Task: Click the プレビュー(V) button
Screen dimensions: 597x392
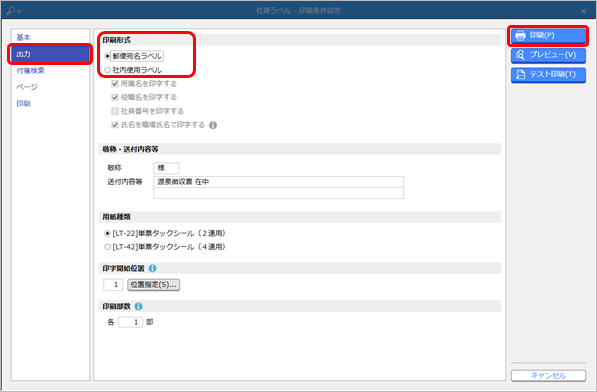Action: tap(548, 55)
